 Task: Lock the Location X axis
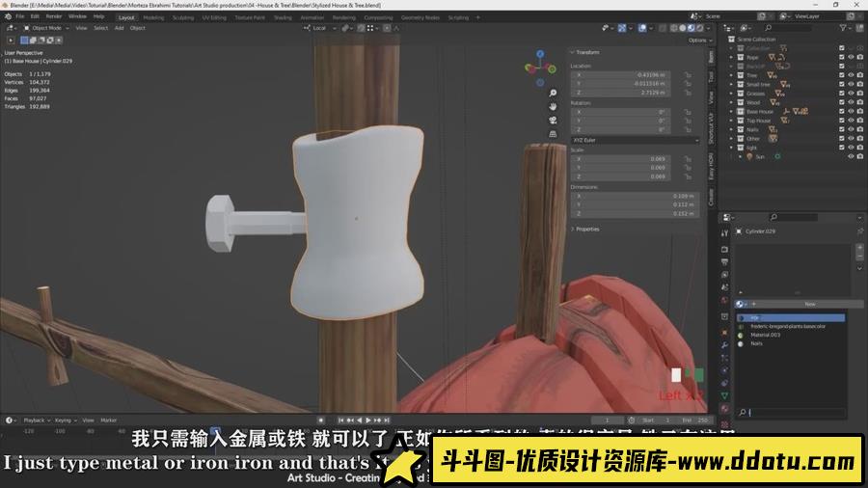(687, 74)
